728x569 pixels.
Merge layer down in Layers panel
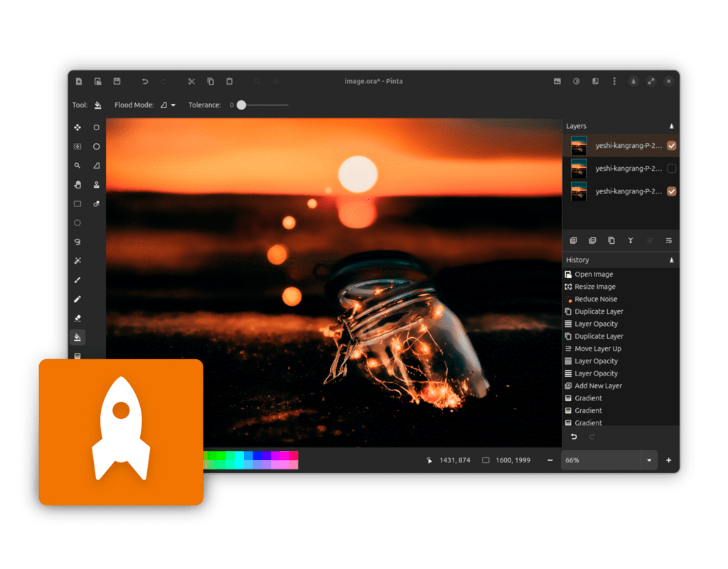click(630, 241)
